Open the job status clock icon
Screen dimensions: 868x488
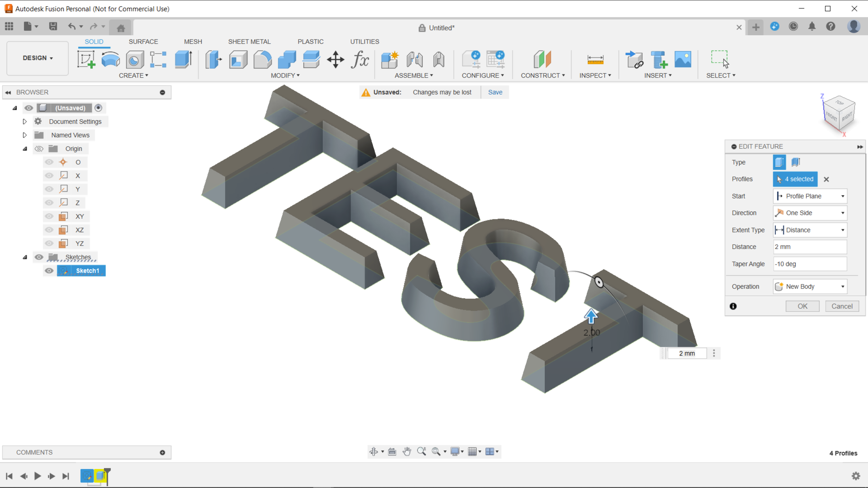[x=793, y=27]
